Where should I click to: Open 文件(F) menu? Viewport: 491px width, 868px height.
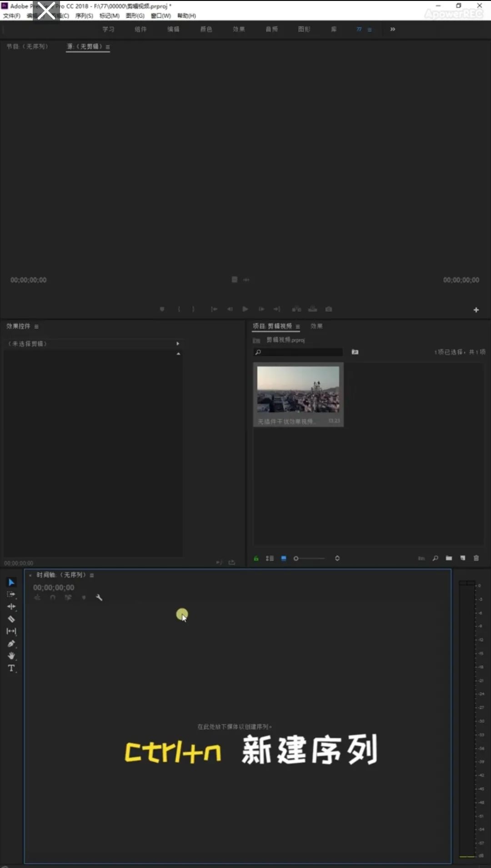pos(12,15)
